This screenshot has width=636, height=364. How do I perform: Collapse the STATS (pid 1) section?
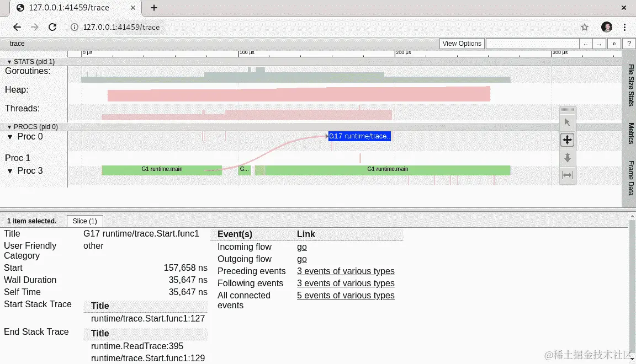(x=9, y=62)
